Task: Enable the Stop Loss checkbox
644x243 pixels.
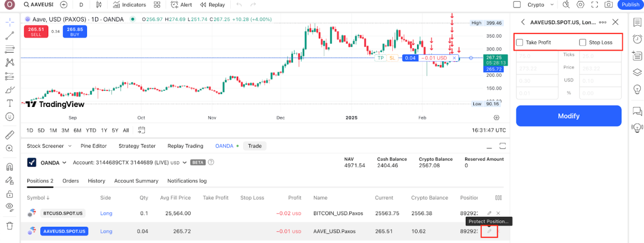Action: click(582, 42)
